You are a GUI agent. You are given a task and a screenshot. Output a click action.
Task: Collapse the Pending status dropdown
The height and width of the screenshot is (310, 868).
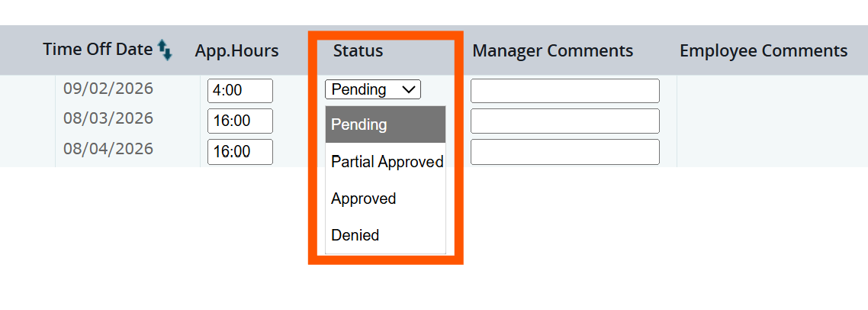(x=373, y=89)
